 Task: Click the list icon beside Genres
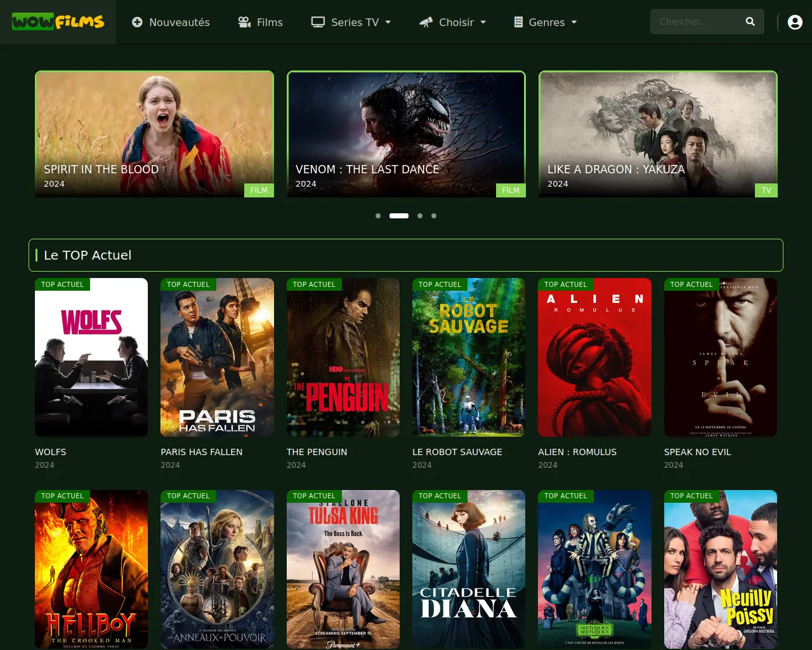[x=518, y=22]
